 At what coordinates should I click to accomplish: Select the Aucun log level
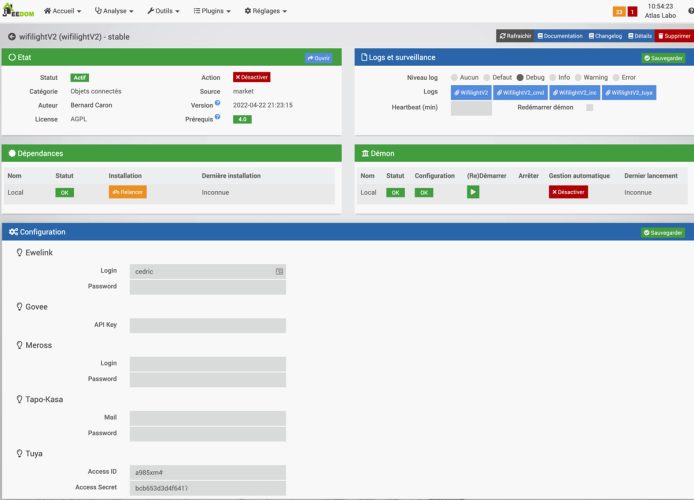(x=454, y=77)
